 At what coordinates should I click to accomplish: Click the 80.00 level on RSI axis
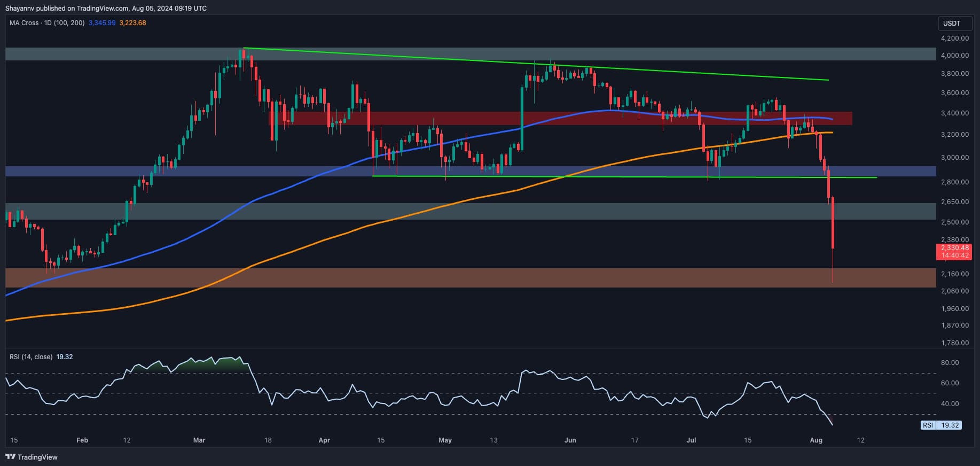(x=950, y=363)
